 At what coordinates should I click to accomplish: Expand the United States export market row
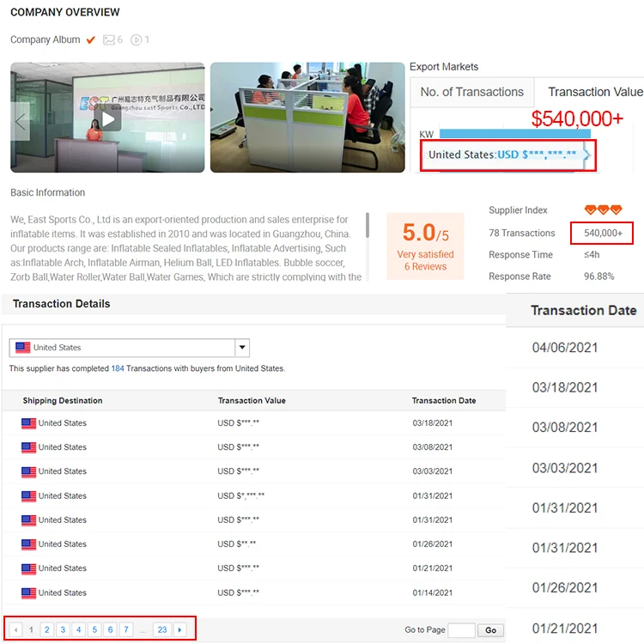point(586,155)
